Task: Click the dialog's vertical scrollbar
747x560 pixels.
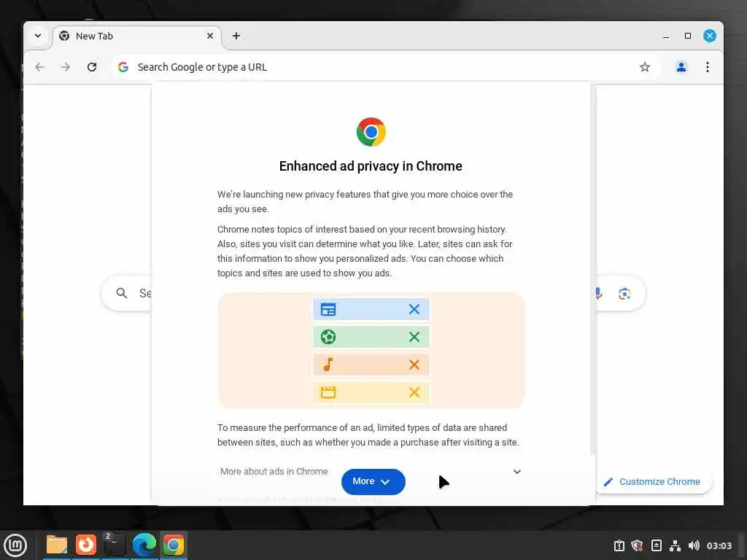Action: (x=593, y=269)
